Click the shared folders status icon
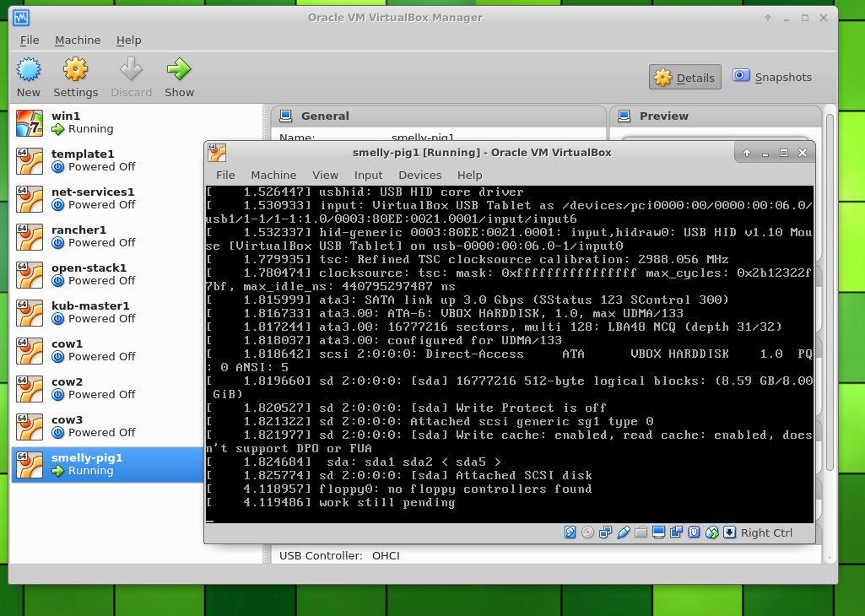865x616 pixels. coord(641,532)
